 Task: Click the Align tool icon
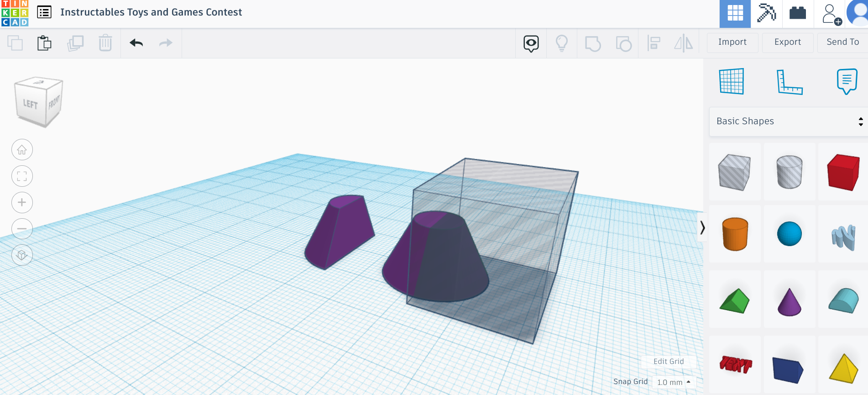click(654, 43)
